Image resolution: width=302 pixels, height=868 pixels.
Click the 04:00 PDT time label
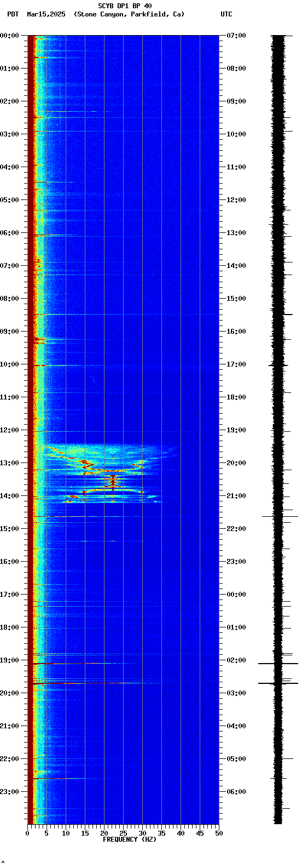10,167
